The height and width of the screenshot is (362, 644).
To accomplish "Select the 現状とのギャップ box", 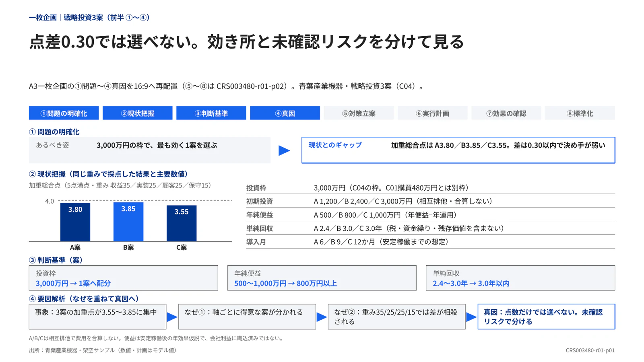I will (458, 150).
